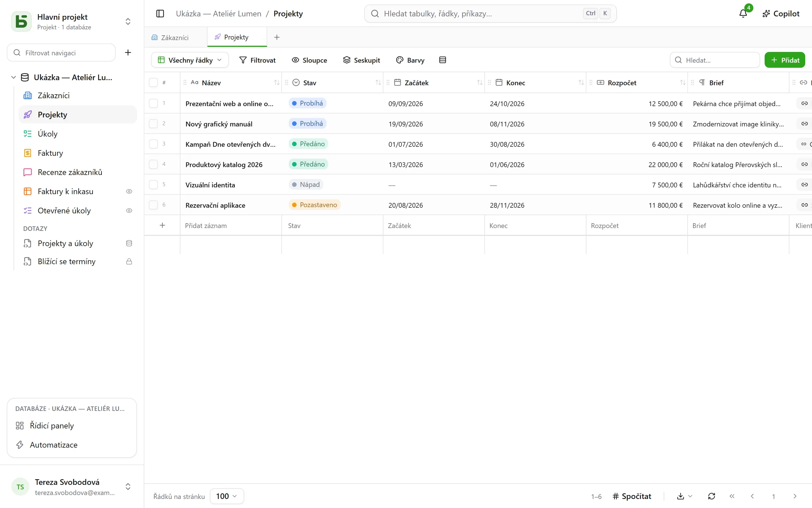The height and width of the screenshot is (508, 812).
Task: Toggle eye icon for Faktury k inkasu
Action: (129, 192)
